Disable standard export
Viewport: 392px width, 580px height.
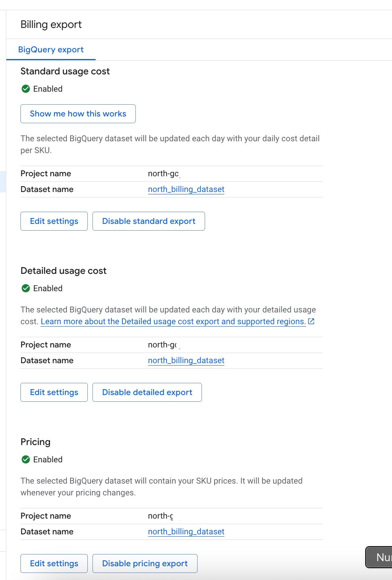tap(148, 221)
